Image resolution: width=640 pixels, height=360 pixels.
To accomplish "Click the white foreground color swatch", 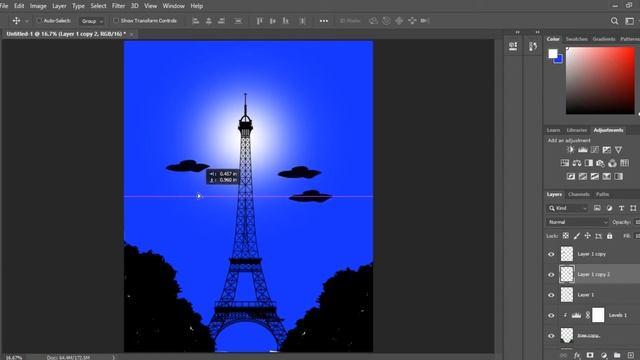I will click(553, 53).
